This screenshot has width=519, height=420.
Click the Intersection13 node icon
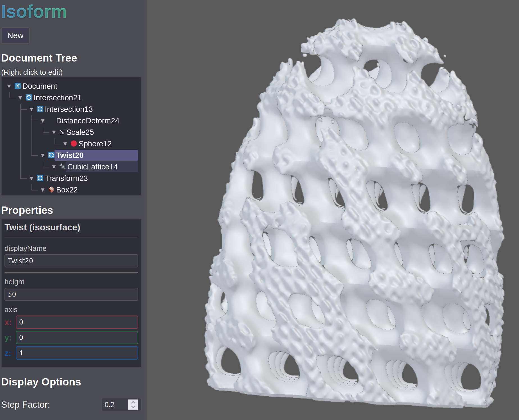(40, 109)
